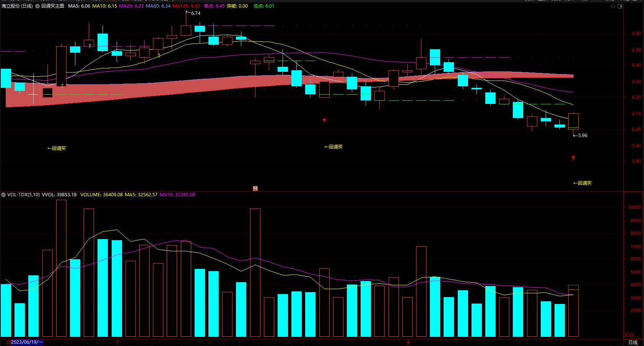Click the 回调买主图 indicator name
This screenshot has height=346, width=644.
(53, 6)
